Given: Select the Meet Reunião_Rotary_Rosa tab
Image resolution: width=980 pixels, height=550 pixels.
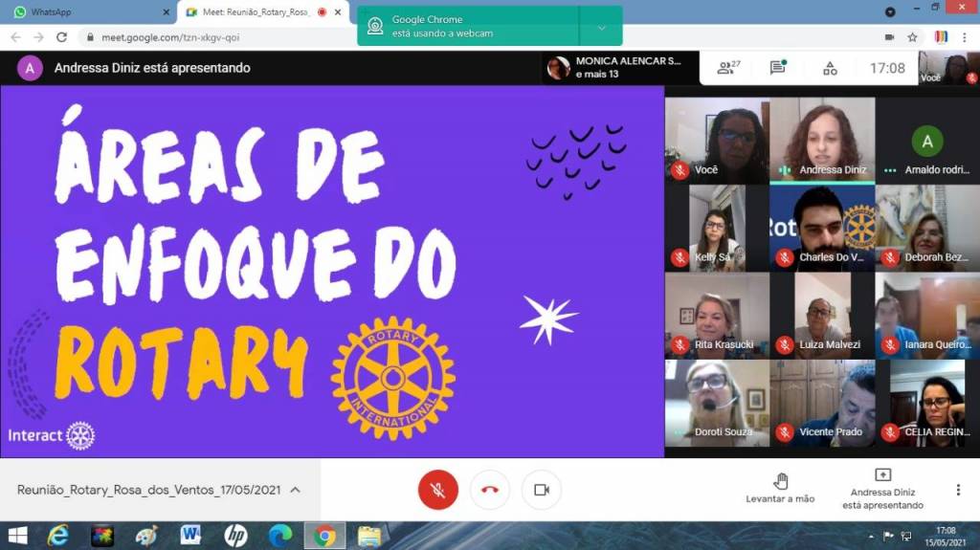Looking at the screenshot, I should (258, 12).
